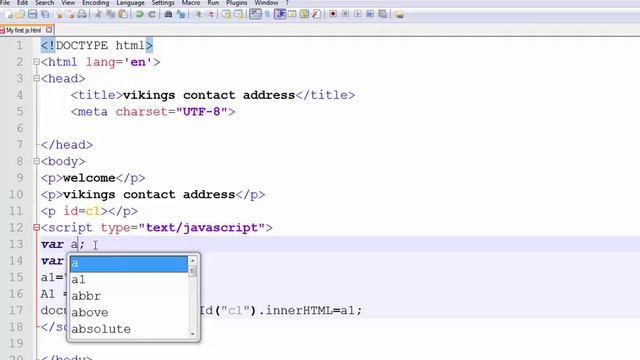Collapse the head fold marker on line 3
The width and height of the screenshot is (640, 360).
[x=36, y=78]
